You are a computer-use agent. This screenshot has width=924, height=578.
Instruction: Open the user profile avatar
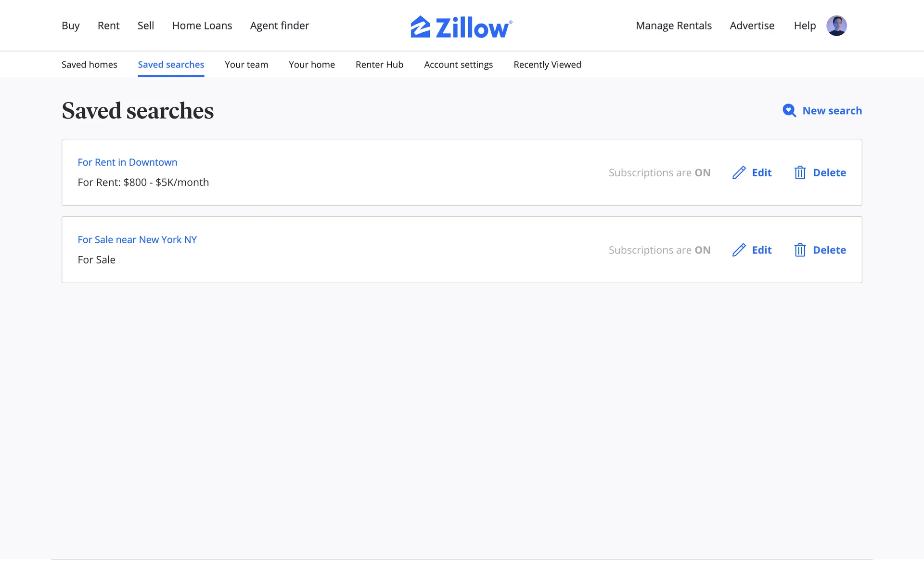tap(836, 26)
